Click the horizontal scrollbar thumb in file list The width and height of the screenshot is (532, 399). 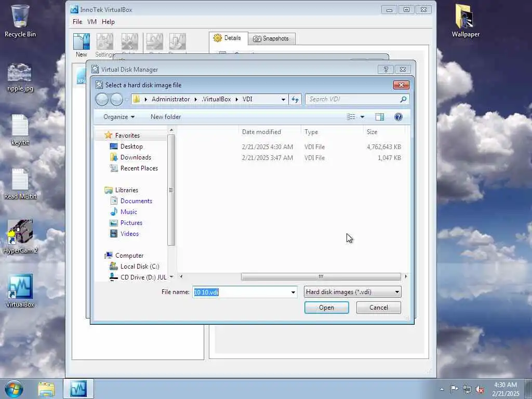(321, 276)
